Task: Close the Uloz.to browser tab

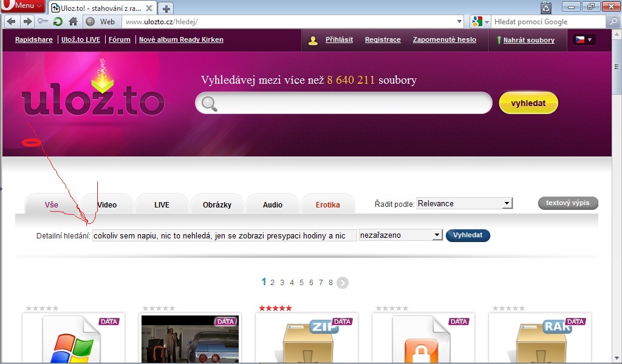Action: [149, 8]
